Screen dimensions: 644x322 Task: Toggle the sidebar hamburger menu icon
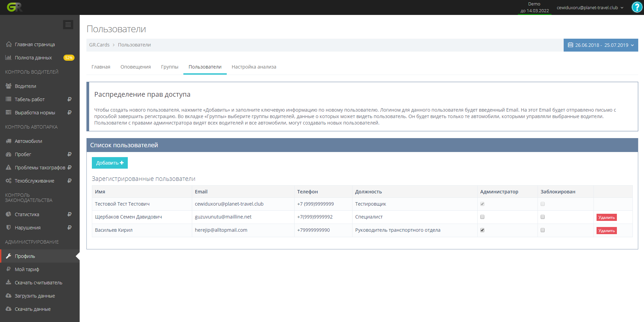point(68,24)
